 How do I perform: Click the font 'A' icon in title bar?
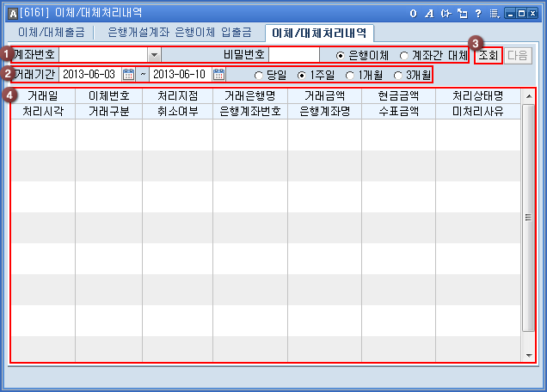click(x=428, y=13)
